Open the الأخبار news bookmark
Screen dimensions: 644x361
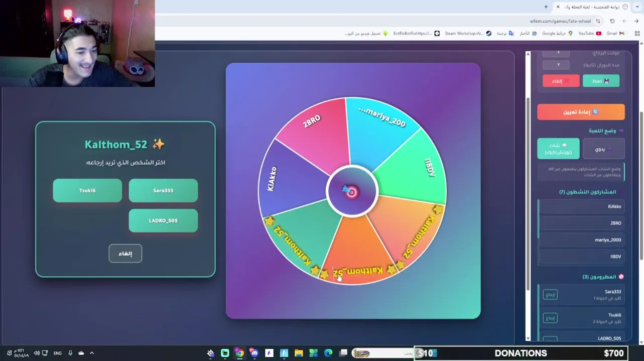point(528,34)
